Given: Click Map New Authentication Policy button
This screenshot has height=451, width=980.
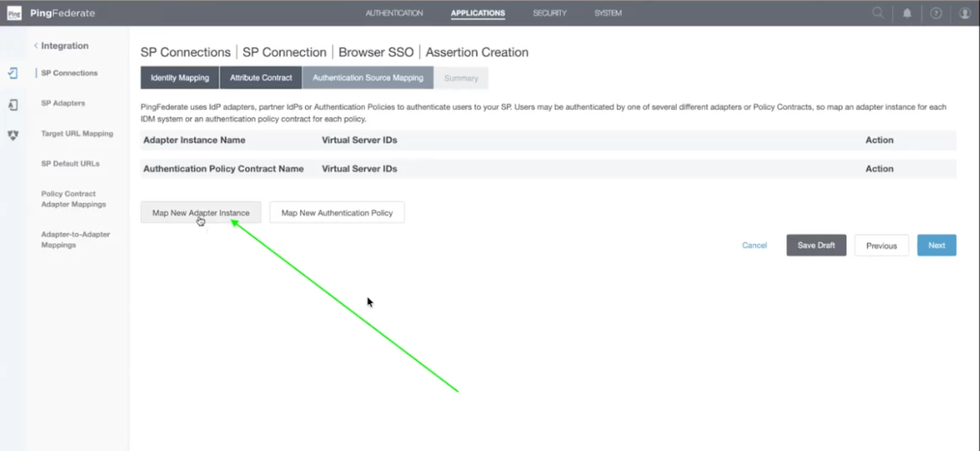Looking at the screenshot, I should pos(337,212).
